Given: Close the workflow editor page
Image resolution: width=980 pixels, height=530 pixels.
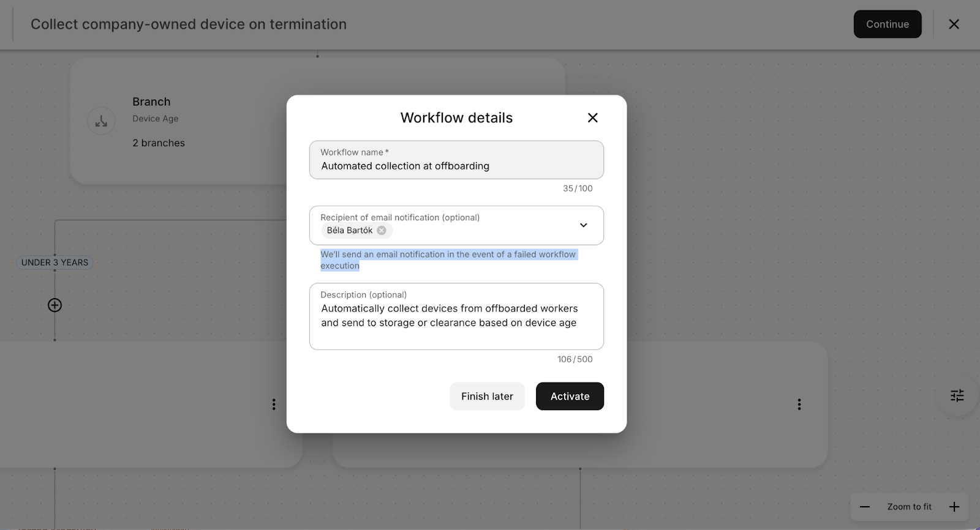Looking at the screenshot, I should pos(954,24).
